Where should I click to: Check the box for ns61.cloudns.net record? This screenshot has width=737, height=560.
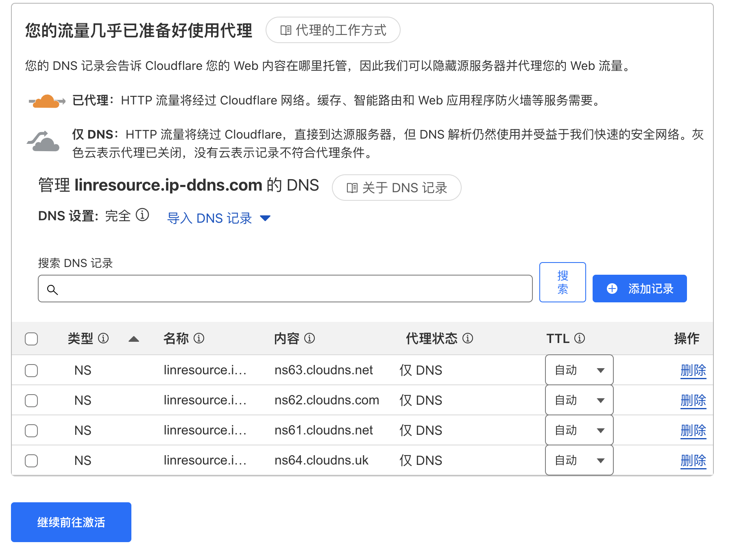(31, 431)
